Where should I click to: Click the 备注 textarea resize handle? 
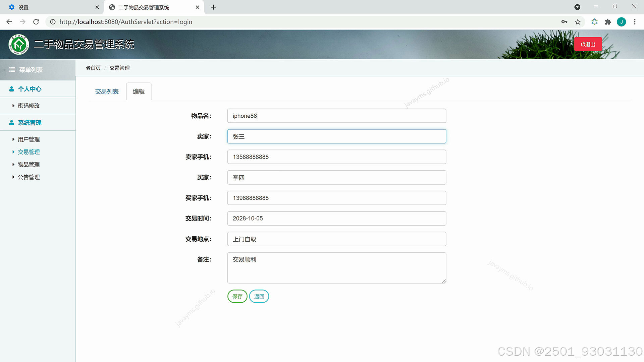point(444,281)
